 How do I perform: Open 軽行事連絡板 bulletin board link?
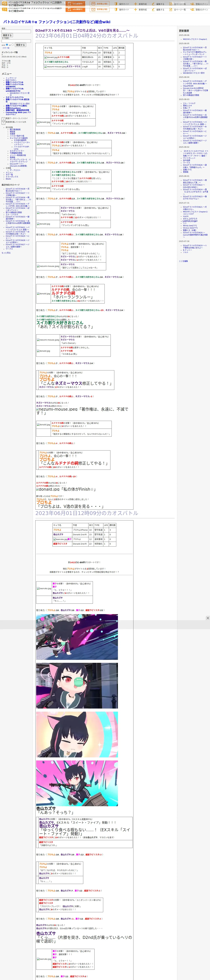point(15,129)
